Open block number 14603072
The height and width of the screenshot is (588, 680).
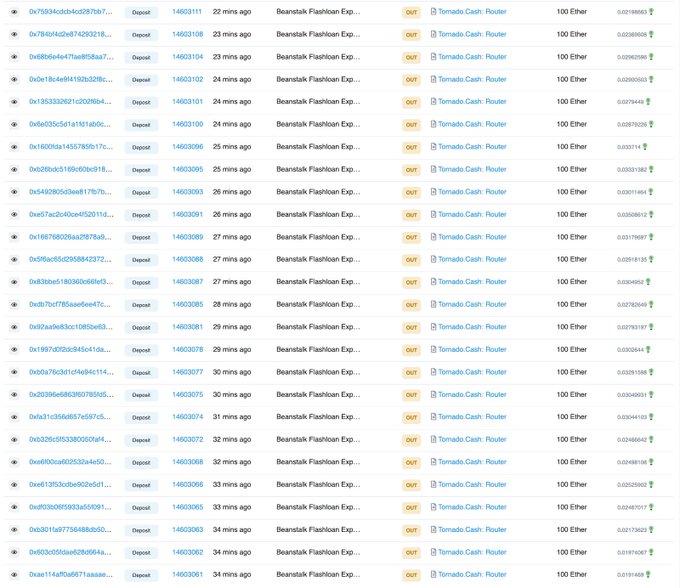[x=187, y=439]
